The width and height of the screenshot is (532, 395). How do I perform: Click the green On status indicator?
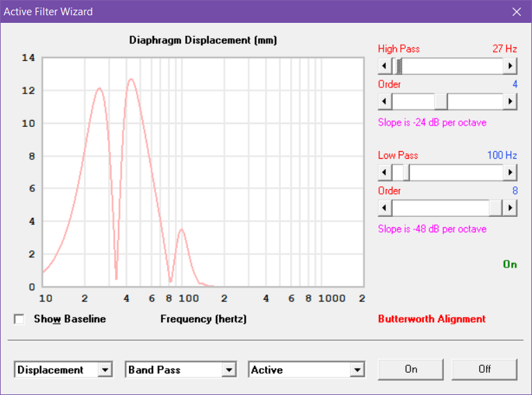pos(510,265)
